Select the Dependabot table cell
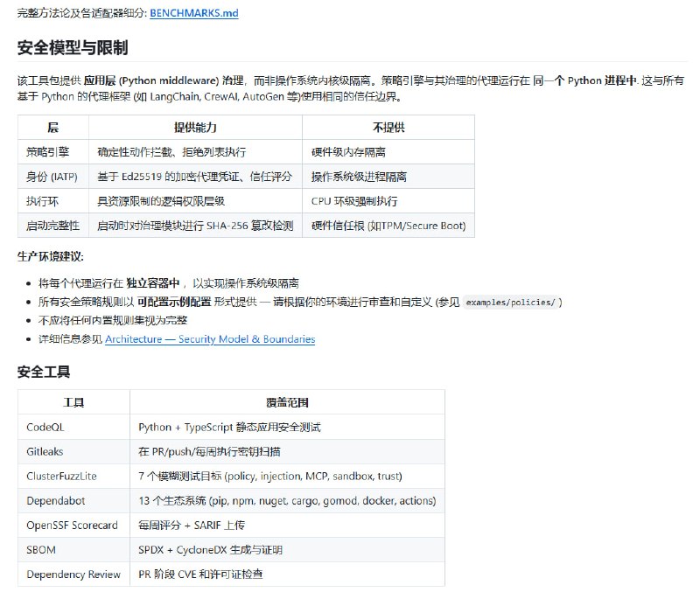The width and height of the screenshot is (700, 599). [x=73, y=500]
